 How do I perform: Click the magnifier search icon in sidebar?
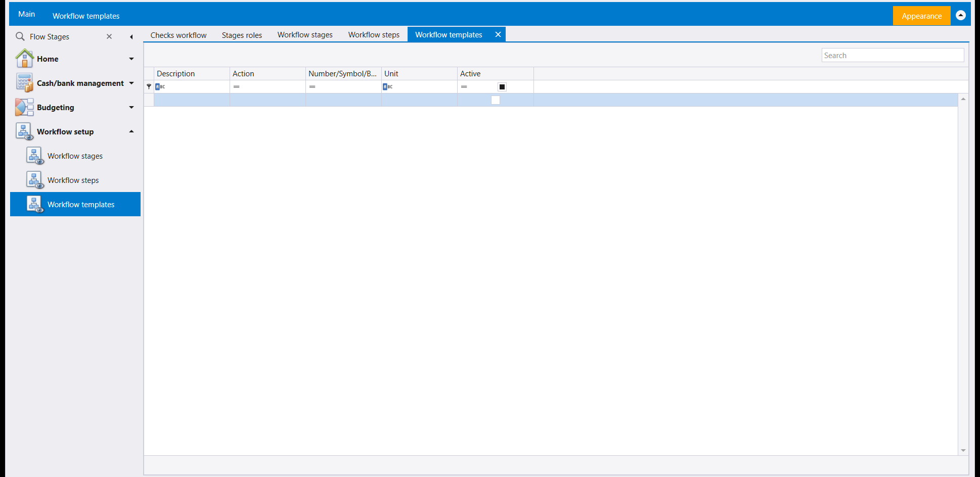pyautogui.click(x=20, y=36)
